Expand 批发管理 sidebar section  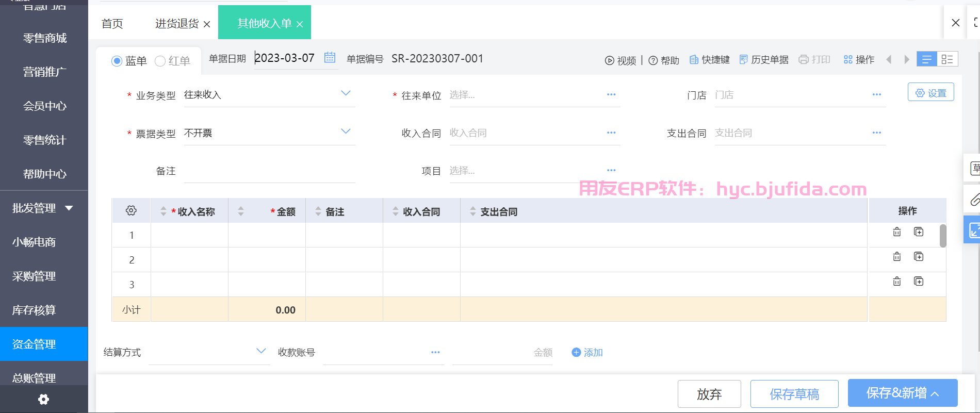pyautogui.click(x=69, y=208)
